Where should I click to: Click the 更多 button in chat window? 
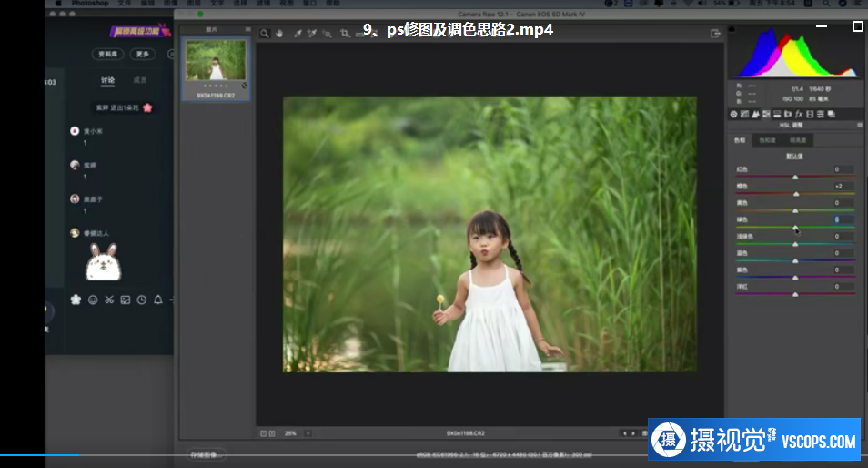pyautogui.click(x=143, y=54)
